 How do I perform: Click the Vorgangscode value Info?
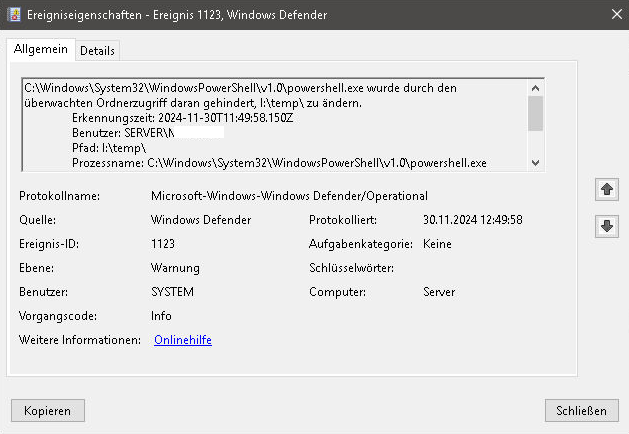(x=161, y=316)
